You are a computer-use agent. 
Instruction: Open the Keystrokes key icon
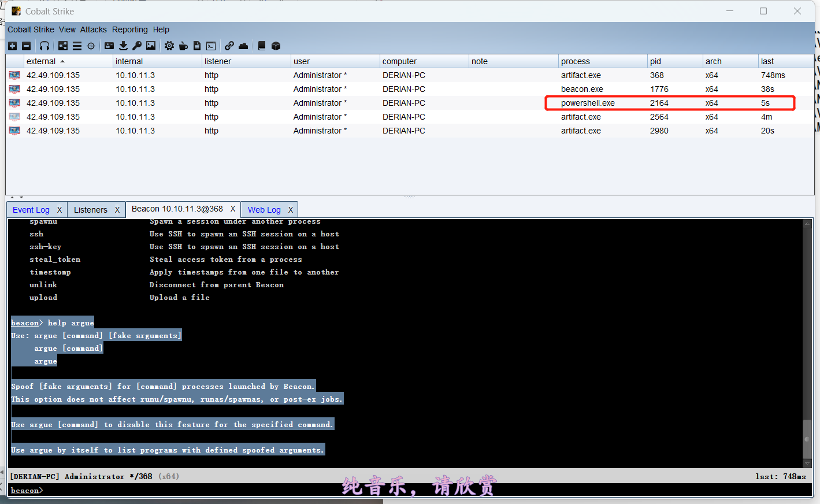click(137, 46)
